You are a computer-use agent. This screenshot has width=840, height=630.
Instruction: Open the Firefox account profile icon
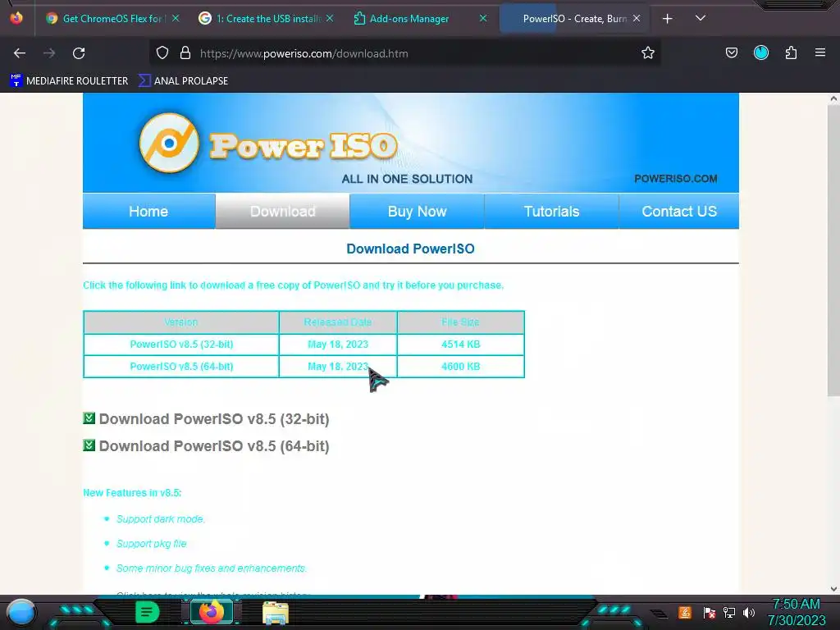coord(761,52)
